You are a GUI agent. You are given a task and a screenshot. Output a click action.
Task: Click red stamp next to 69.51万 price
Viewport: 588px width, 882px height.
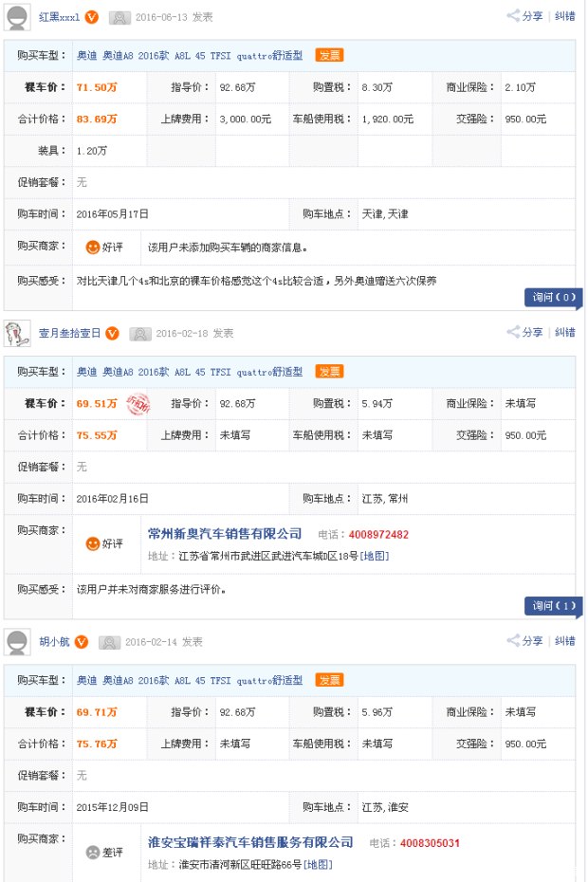click(138, 404)
